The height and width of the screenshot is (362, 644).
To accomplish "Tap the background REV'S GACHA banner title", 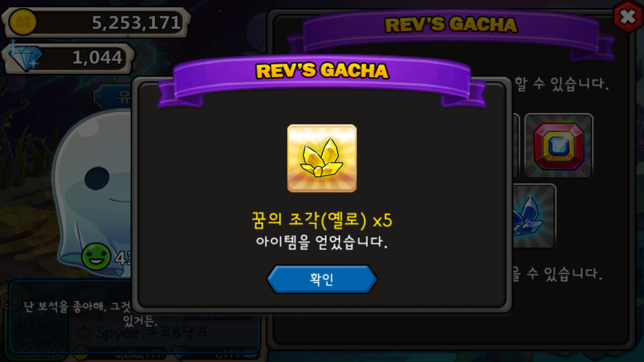I will [x=451, y=24].
